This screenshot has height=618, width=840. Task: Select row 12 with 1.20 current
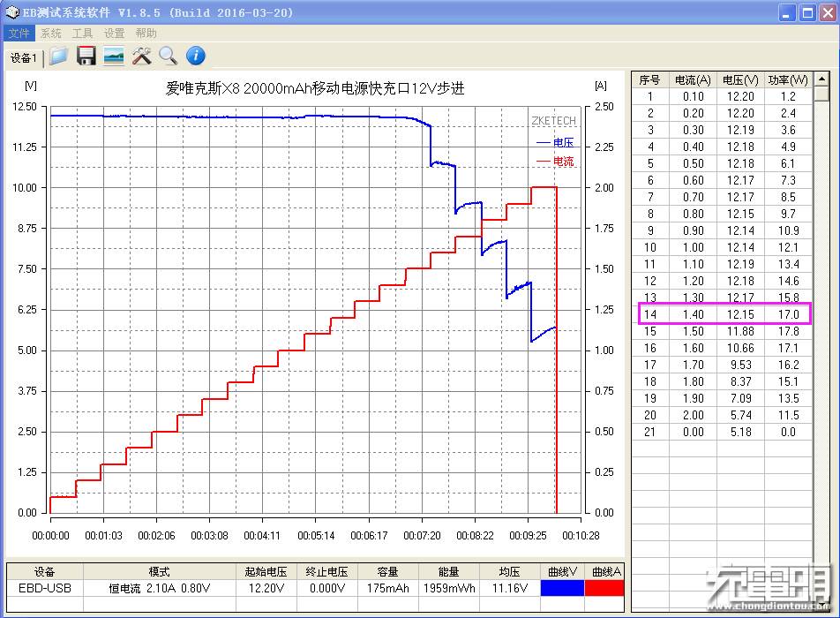click(722, 281)
